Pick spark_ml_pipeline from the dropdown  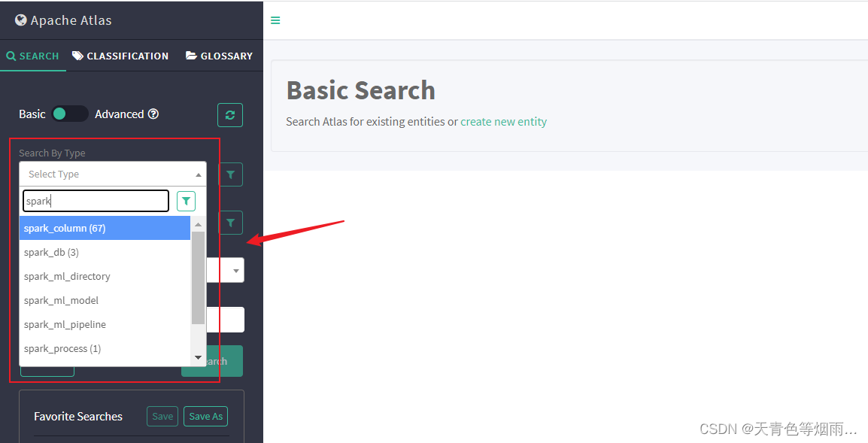click(105, 324)
